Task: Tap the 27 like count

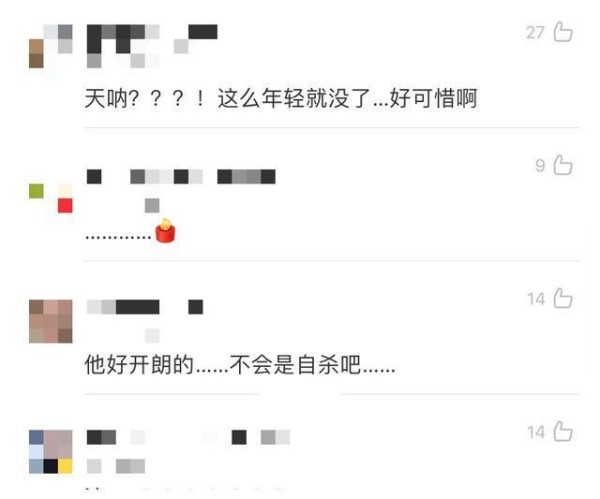Action: (x=535, y=33)
